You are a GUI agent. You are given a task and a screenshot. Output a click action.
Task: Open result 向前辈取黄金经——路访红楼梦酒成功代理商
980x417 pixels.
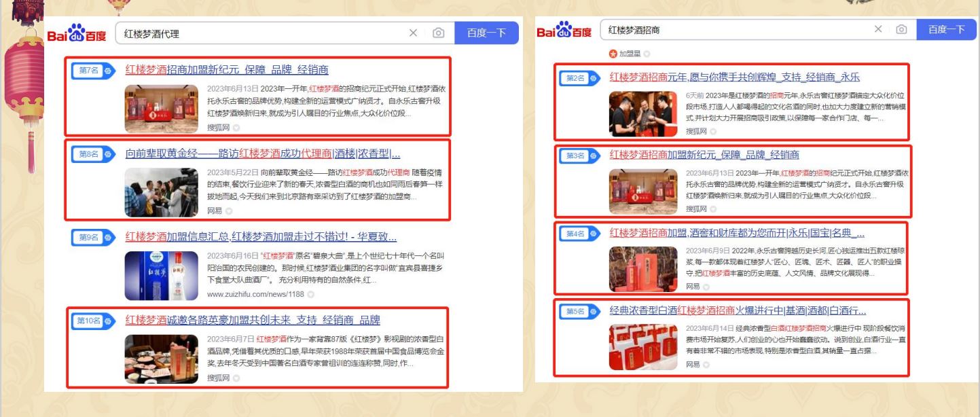click(263, 153)
